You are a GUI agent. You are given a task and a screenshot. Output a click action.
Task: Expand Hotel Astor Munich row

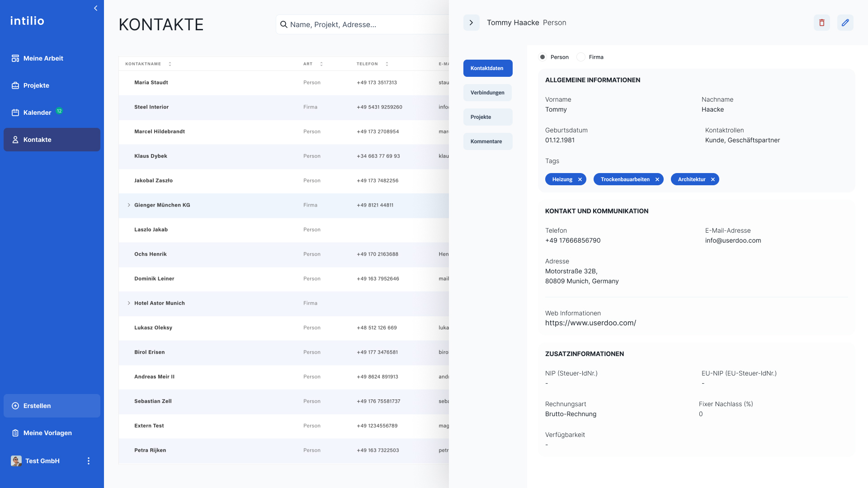(129, 303)
